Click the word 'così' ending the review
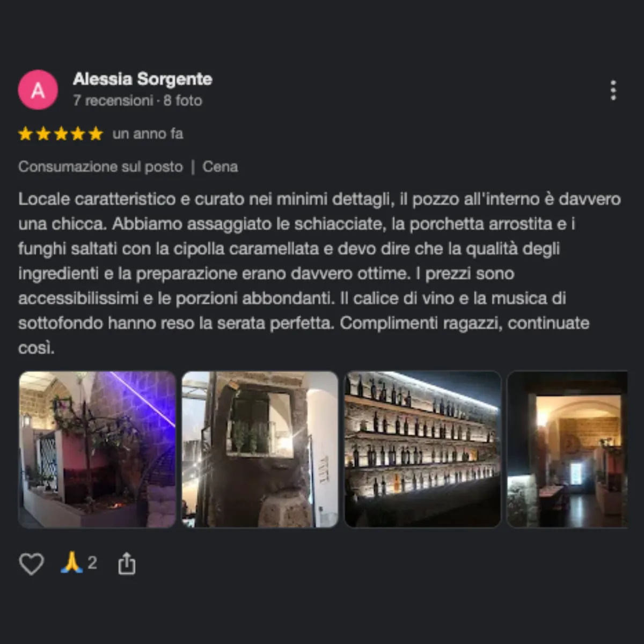Viewport: 644px width, 644px height. pyautogui.click(x=36, y=348)
